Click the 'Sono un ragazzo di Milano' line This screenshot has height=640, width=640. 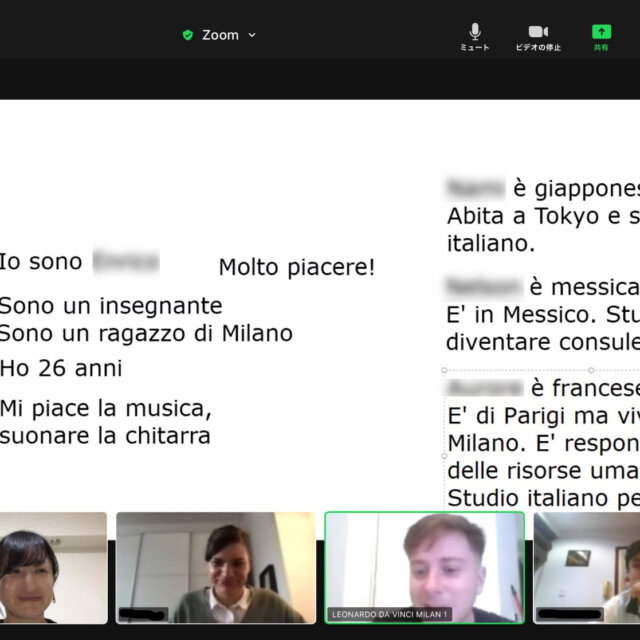point(146,333)
